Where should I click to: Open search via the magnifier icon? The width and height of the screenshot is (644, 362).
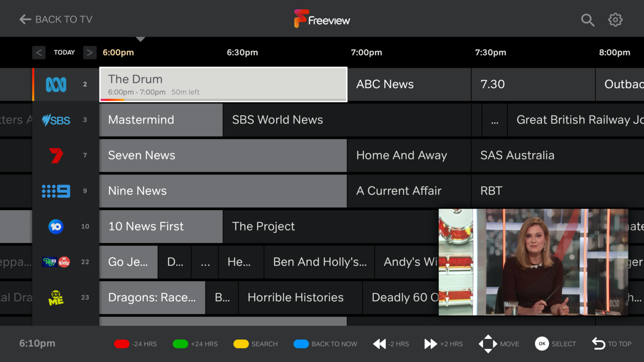coord(588,20)
